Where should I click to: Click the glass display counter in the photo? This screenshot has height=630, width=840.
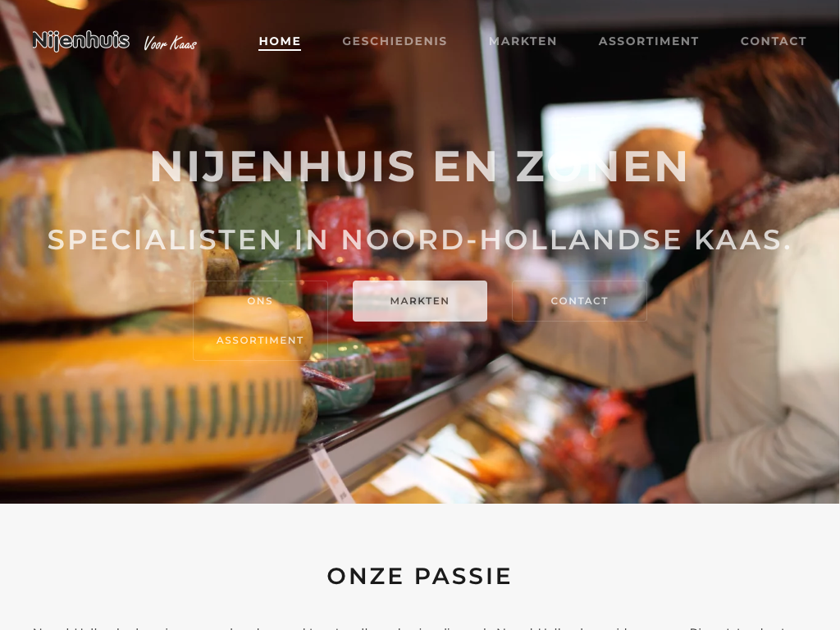point(482,445)
